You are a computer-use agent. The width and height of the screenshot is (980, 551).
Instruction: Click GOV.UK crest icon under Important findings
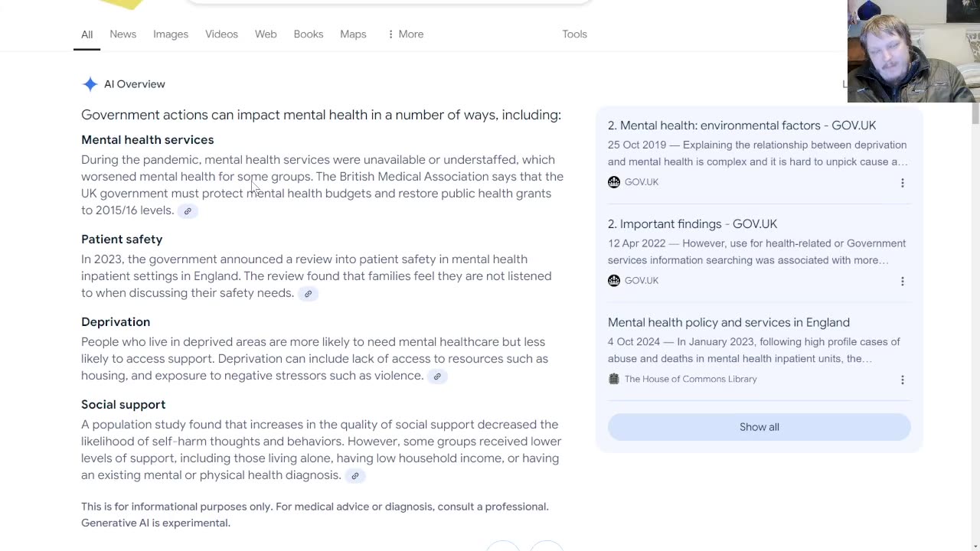[x=613, y=281]
